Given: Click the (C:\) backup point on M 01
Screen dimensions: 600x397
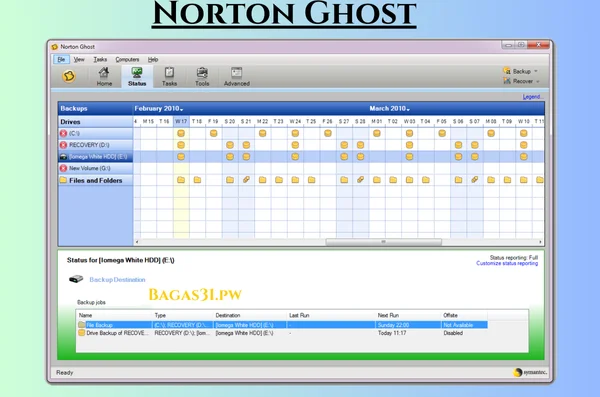Looking at the screenshot, I should pyautogui.click(x=377, y=133).
